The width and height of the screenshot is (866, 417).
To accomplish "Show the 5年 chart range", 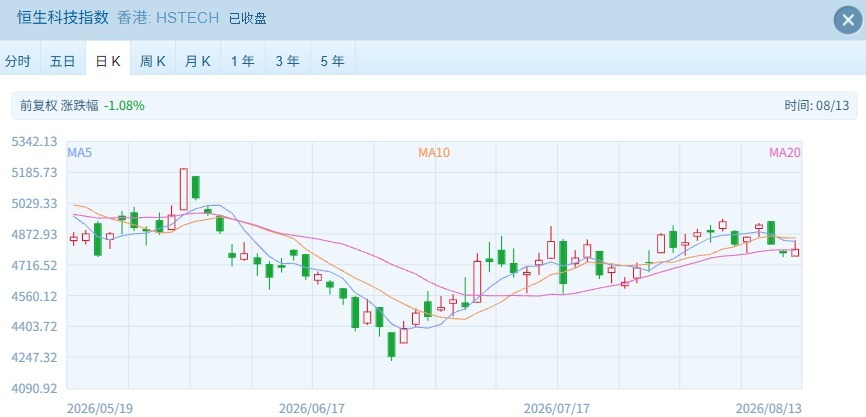I will (x=332, y=61).
